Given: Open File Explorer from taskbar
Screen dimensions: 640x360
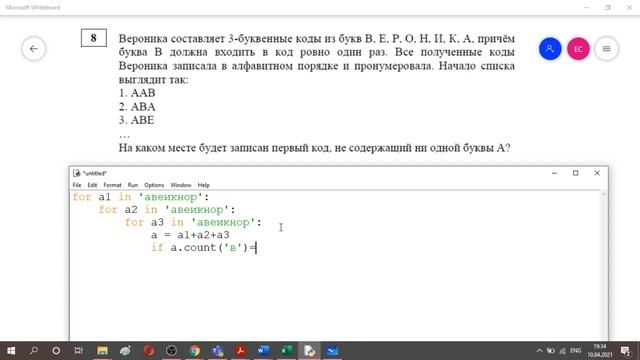Looking at the screenshot, I should (102, 351).
